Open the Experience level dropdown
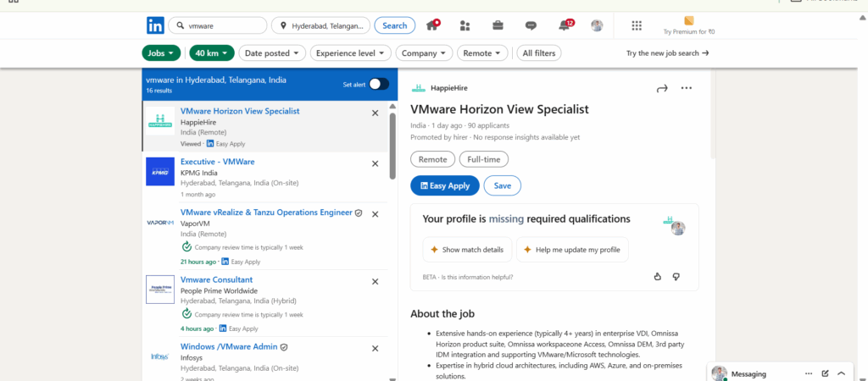The height and width of the screenshot is (381, 868). pos(350,53)
